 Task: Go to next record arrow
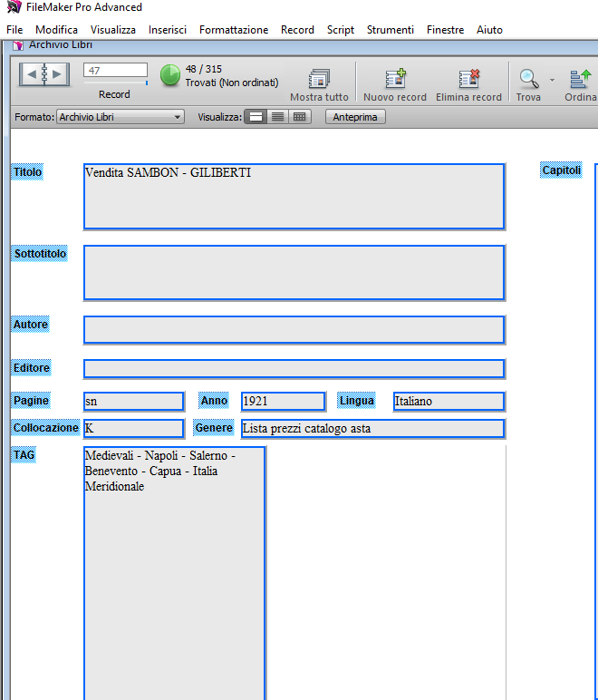click(58, 74)
